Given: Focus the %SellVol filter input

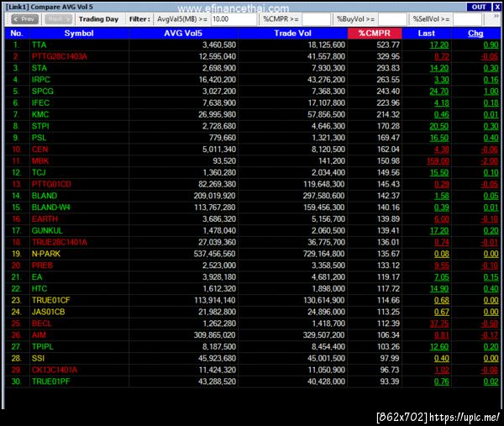Looking at the screenshot, I should [467, 19].
